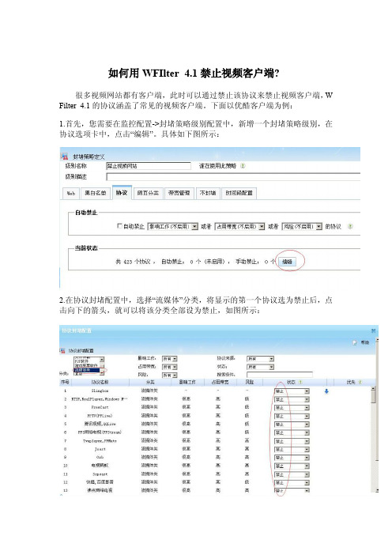392x555 pixels.
Task: Click the 封堵策略定义 title icon
Action: tap(64, 157)
